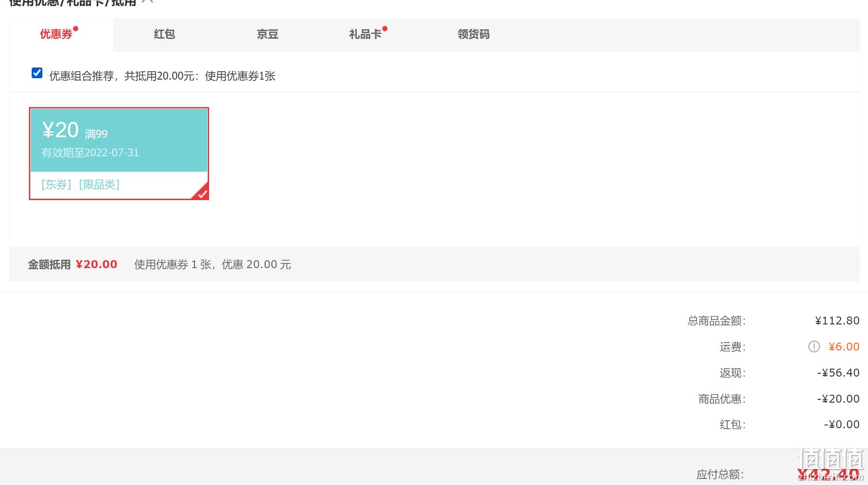Open the 红包 tab
The height and width of the screenshot is (485, 868).
coord(164,34)
